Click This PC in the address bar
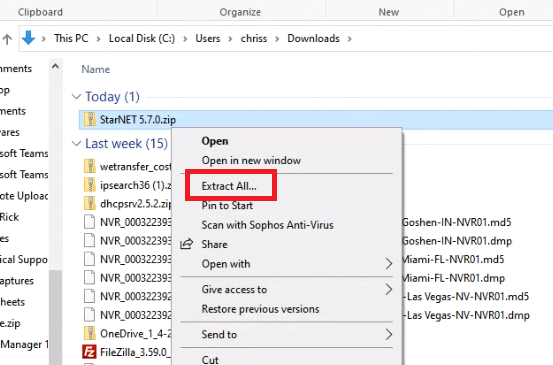Image resolution: width=553 pixels, height=365 pixels. point(71,38)
